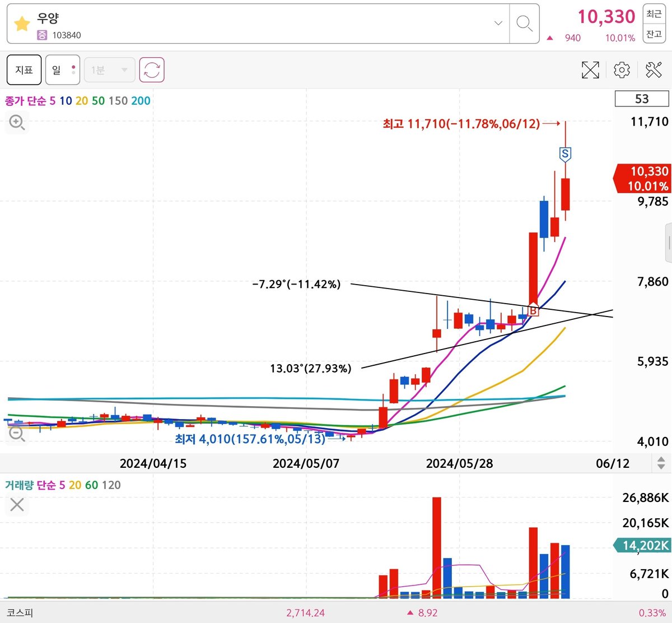This screenshot has width=672, height=623.
Task: Click the tallest red volume bar
Action: tap(437, 547)
